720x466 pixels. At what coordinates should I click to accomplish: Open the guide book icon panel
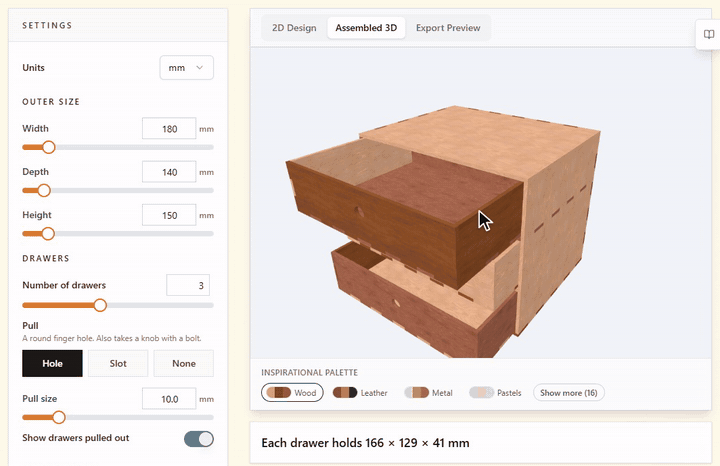click(709, 34)
